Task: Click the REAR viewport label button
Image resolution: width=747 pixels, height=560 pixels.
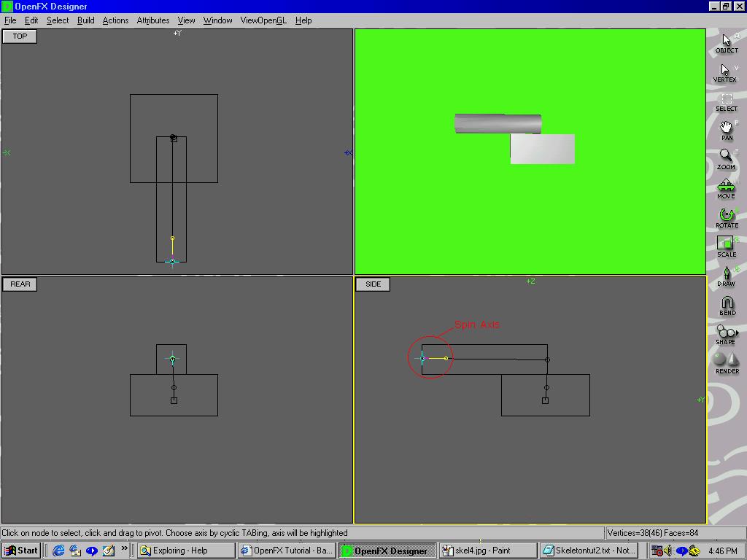Action: pos(20,284)
